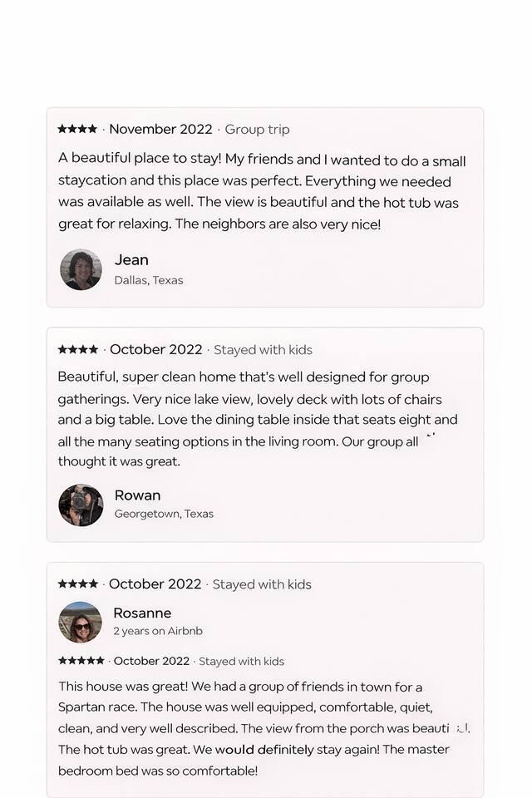The width and height of the screenshot is (532, 798).
Task: Click the '2 years on Airbnb' text
Action: tap(158, 631)
